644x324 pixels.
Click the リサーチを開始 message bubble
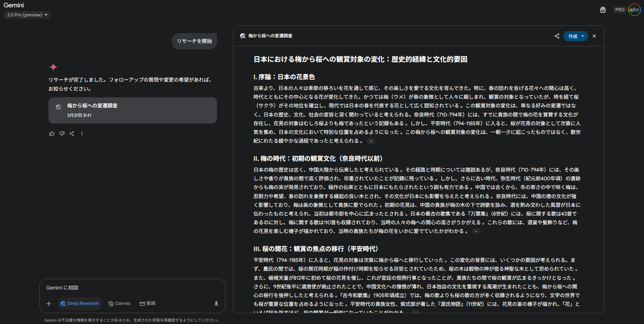[194, 41]
